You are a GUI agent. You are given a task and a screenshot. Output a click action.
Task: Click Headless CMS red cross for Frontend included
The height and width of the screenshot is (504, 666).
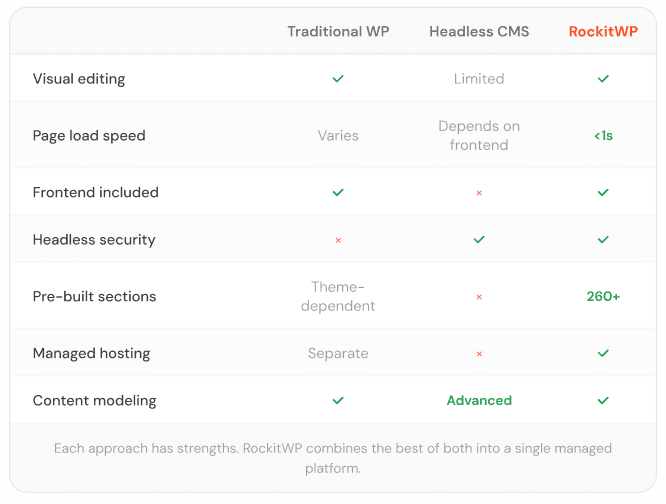[x=479, y=193]
